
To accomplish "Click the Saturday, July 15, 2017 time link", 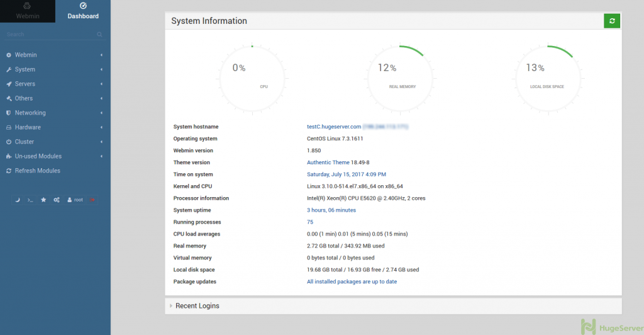I will coord(347,174).
